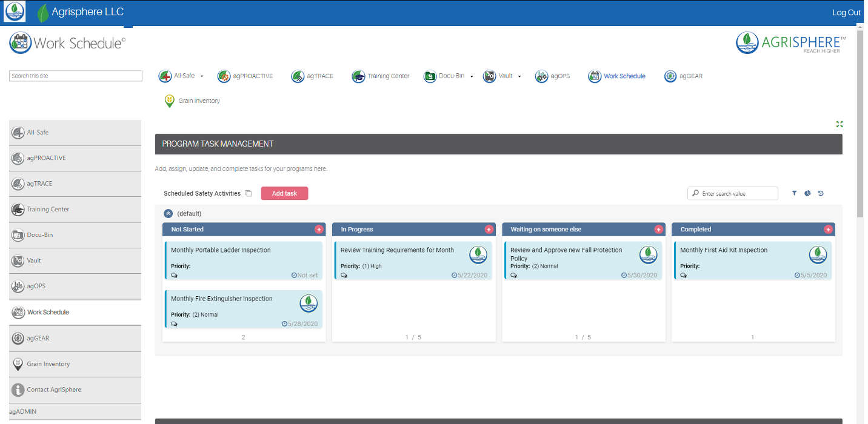Click comment icon on First Aid Kit Inspection card
This screenshot has height=424, width=868.
684,275
